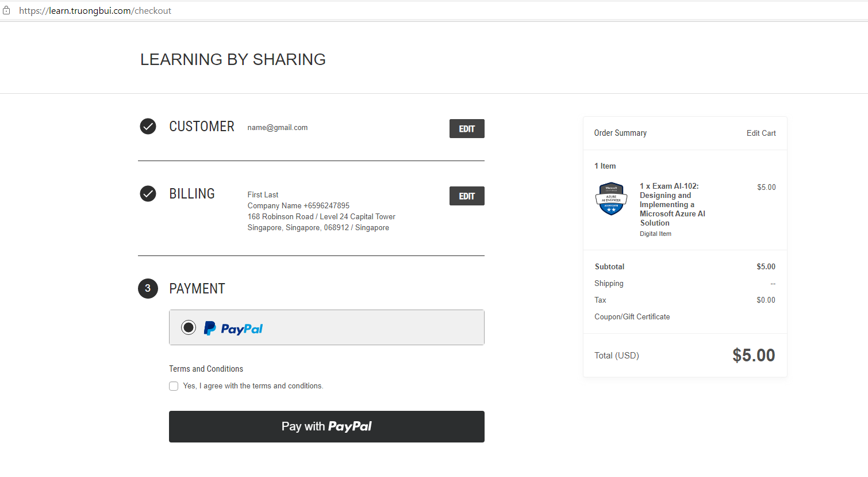Click the Singapore, 068912 address line
Viewport: 868px width, 477px height.
click(318, 227)
